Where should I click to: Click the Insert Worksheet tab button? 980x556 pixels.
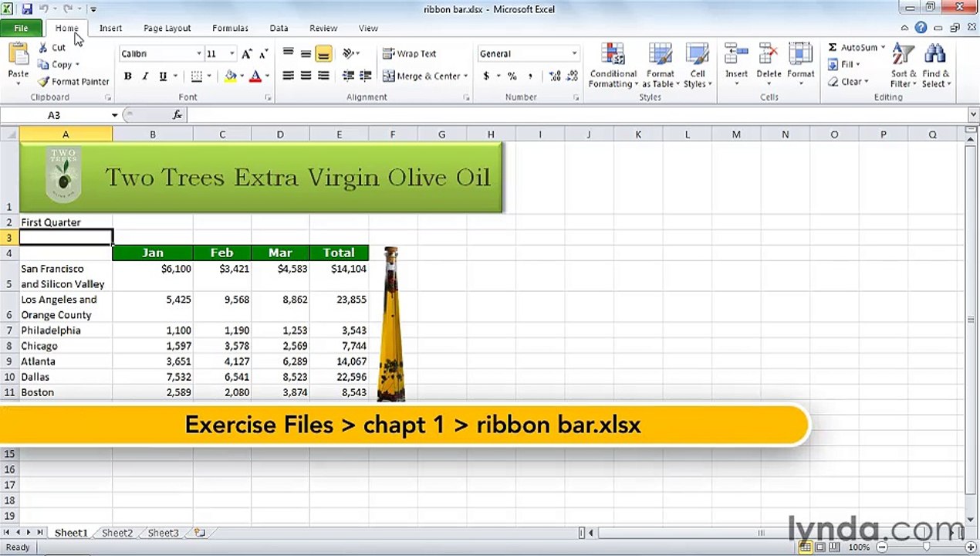(x=199, y=533)
